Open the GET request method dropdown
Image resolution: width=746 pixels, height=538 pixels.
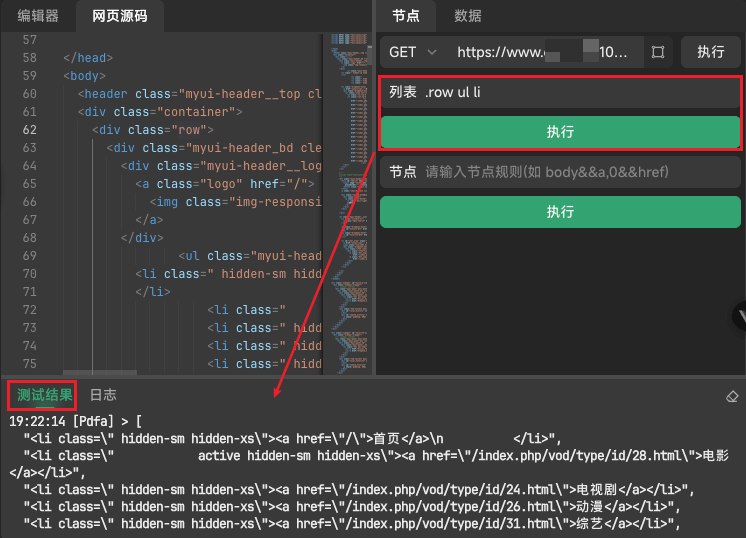pyautogui.click(x=413, y=52)
